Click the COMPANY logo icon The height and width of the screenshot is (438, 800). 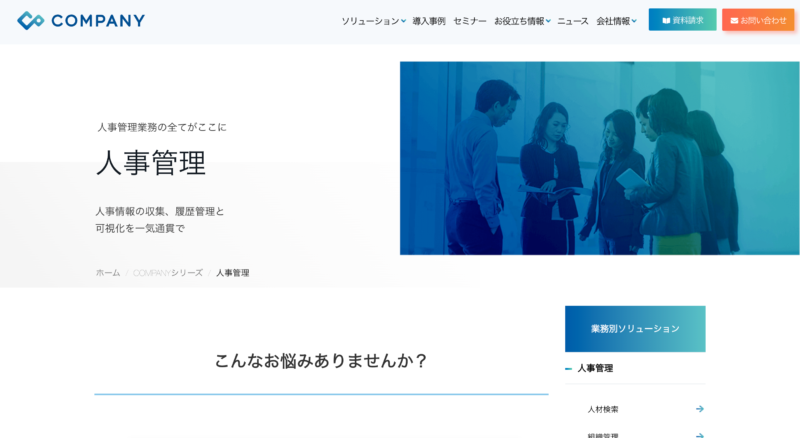30,20
